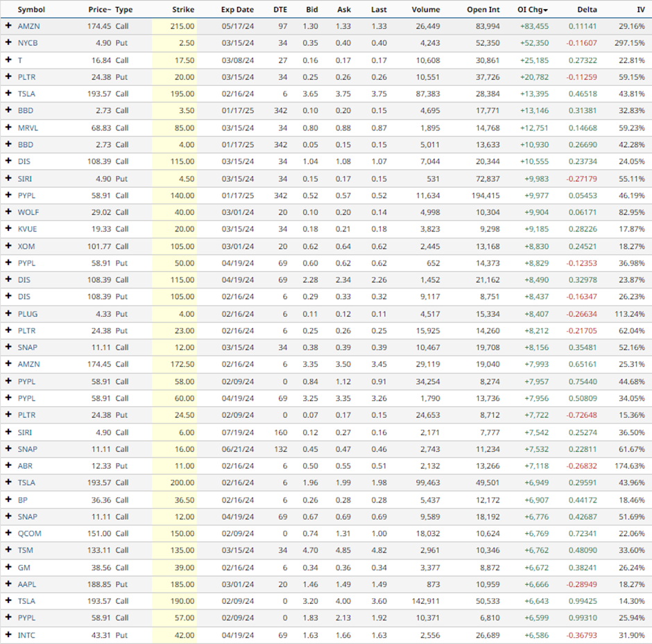The width and height of the screenshot is (652, 644).
Task: Sort by the IV column header
Action: point(641,10)
